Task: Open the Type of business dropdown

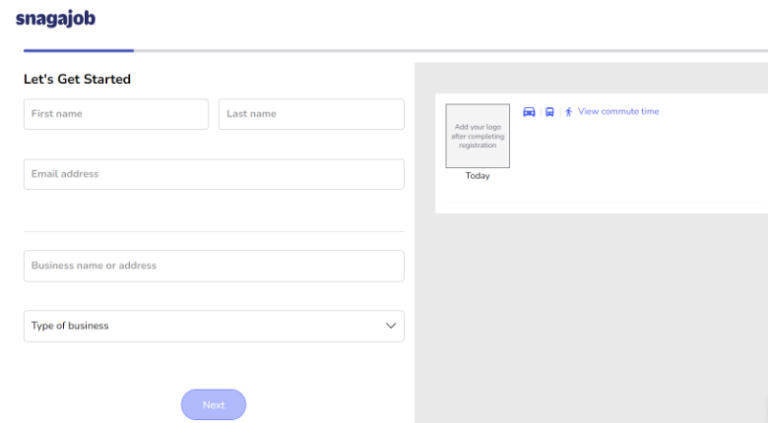Action: point(200,326)
